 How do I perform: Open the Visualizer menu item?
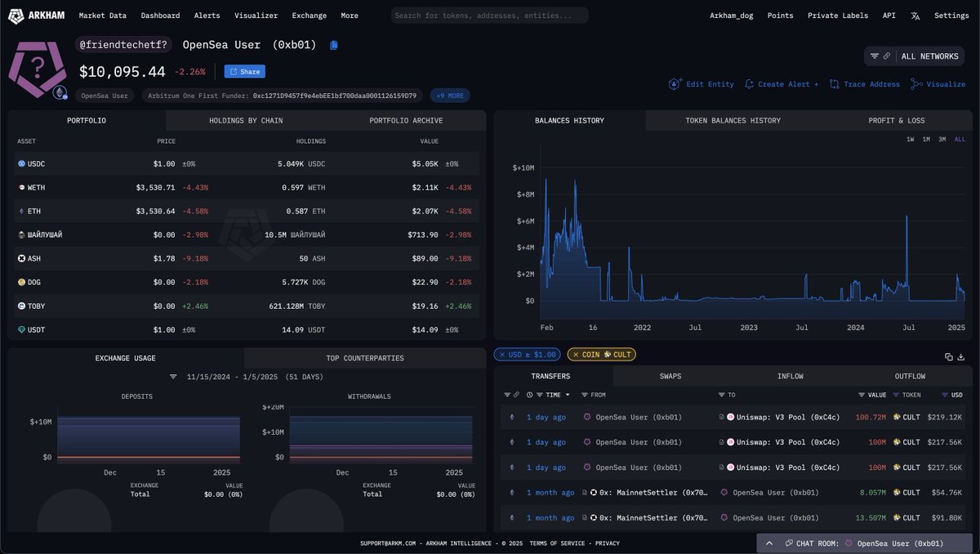click(256, 16)
